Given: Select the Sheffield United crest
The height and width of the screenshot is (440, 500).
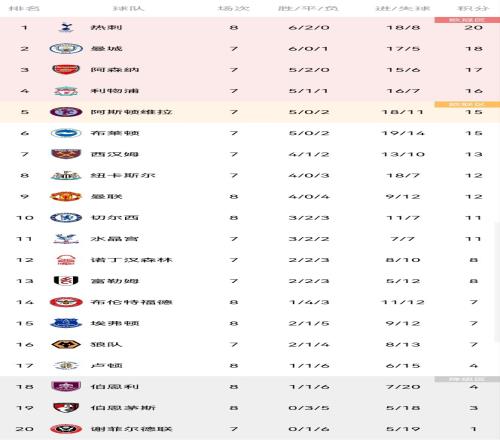Looking at the screenshot, I should (66, 429).
